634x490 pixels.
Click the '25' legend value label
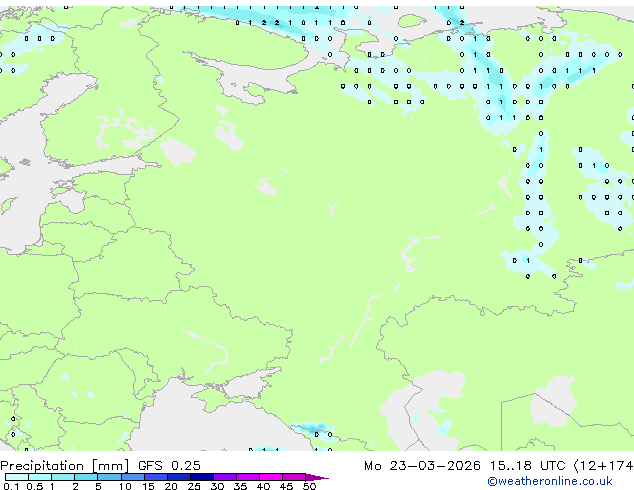(194, 486)
